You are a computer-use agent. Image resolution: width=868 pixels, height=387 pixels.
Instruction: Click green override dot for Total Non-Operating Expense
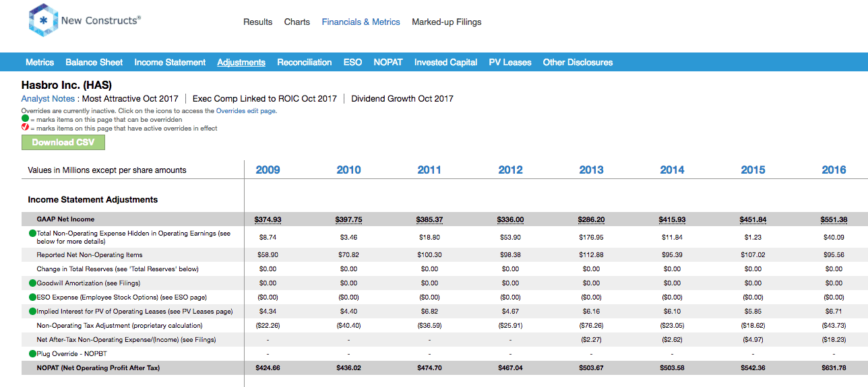[32, 234]
